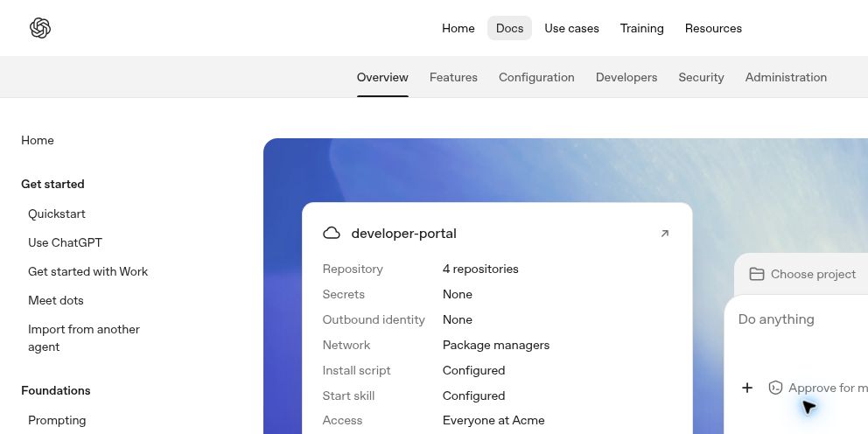Screen dimensions: 868x434
Task: Open Import from another agent link
Action: 84,338
